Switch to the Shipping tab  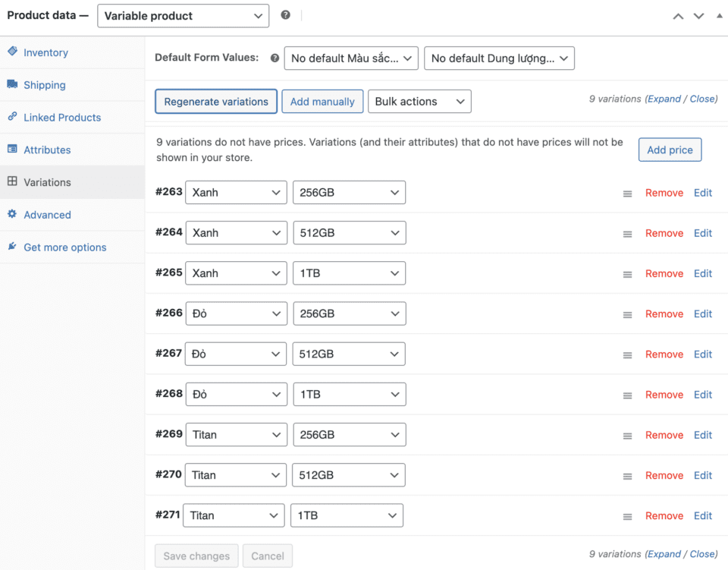(x=72, y=85)
